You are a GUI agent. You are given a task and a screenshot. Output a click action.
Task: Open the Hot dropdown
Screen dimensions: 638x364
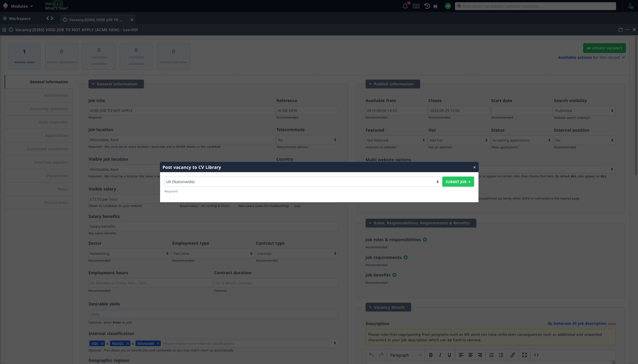click(x=459, y=140)
